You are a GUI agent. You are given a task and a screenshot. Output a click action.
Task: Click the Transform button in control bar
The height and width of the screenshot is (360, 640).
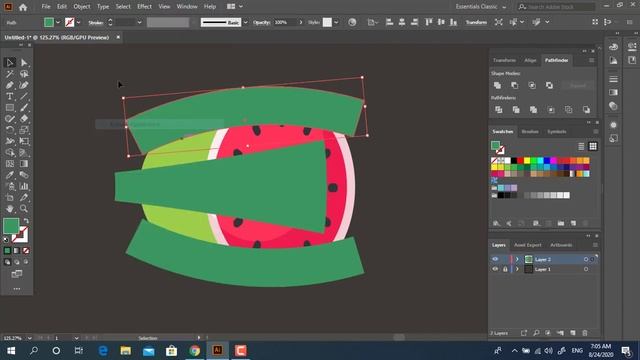[476, 22]
